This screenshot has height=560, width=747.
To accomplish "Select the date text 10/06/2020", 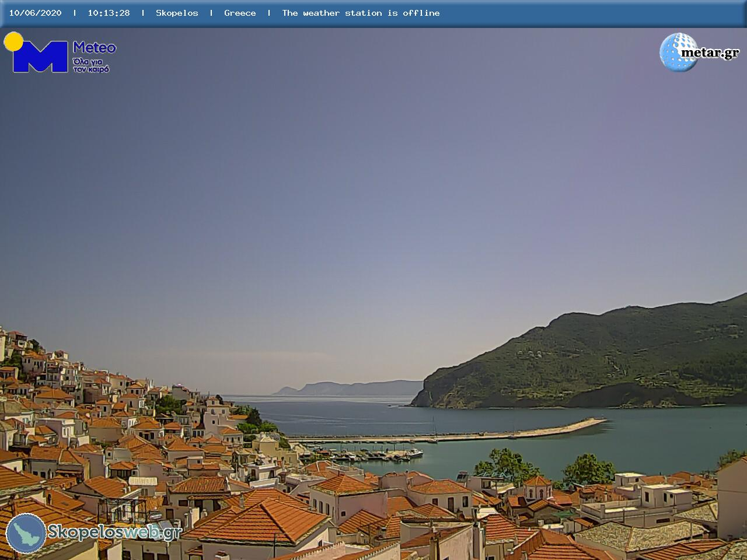I will point(35,13).
